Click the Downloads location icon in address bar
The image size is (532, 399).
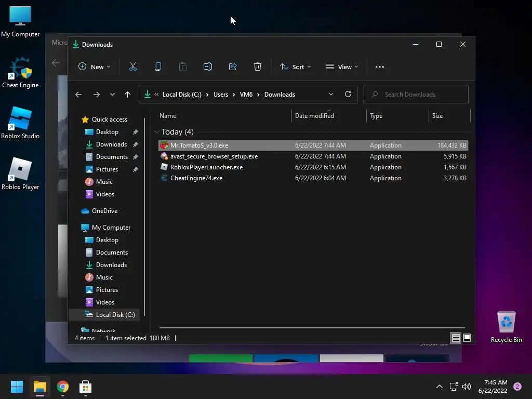(148, 94)
